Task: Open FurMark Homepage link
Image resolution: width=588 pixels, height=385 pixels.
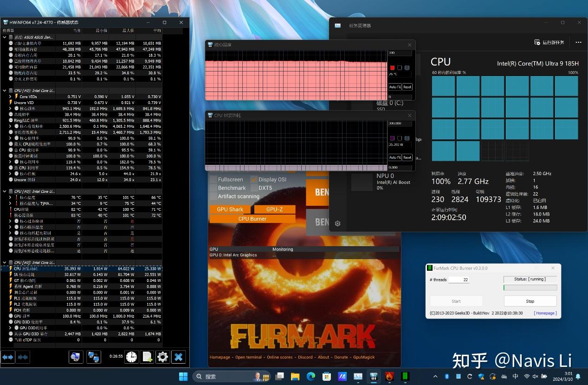Action: [220, 357]
